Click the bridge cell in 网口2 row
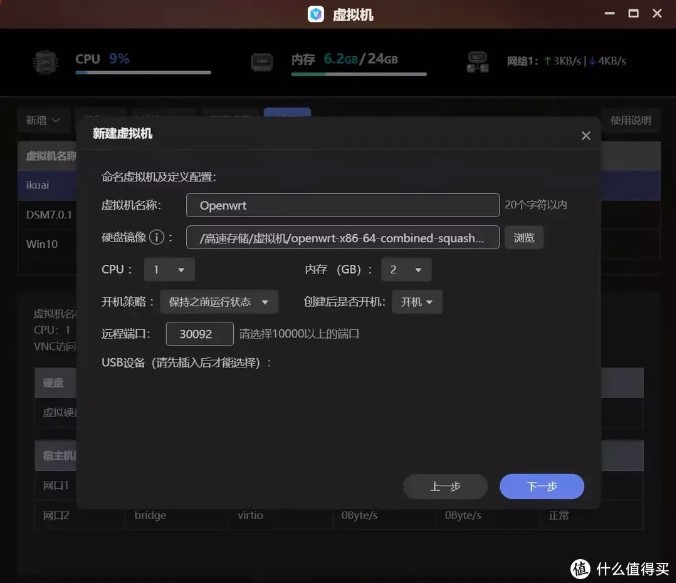The image size is (676, 583). pyautogui.click(x=150, y=515)
